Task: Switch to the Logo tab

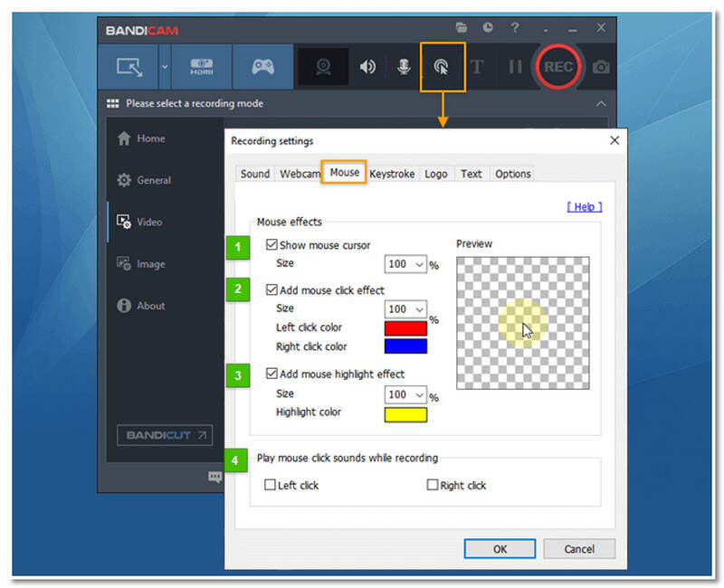Action: (436, 174)
